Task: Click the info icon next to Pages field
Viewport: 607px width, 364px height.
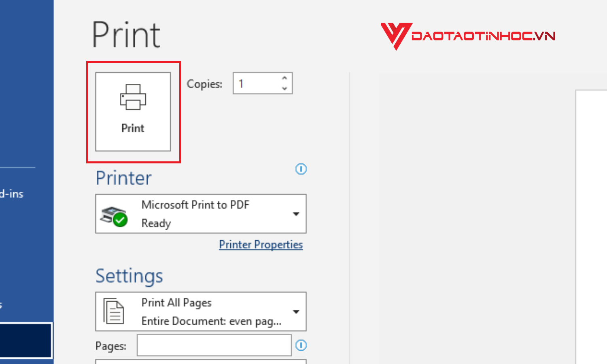Action: [301, 345]
